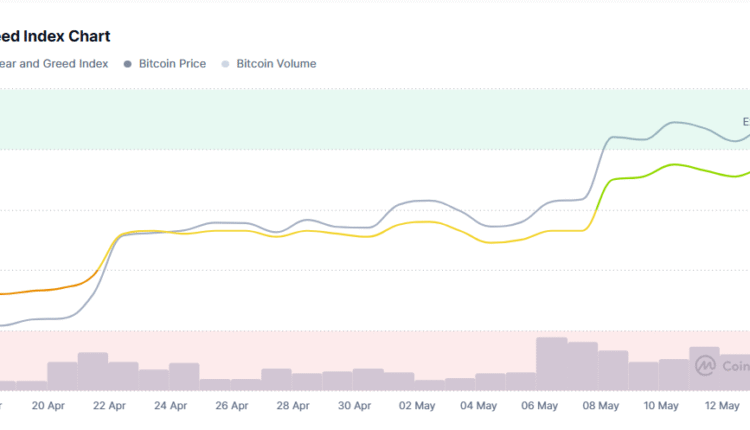The height and width of the screenshot is (430, 750).
Task: Select the 28 Apr date label
Action: [294, 406]
